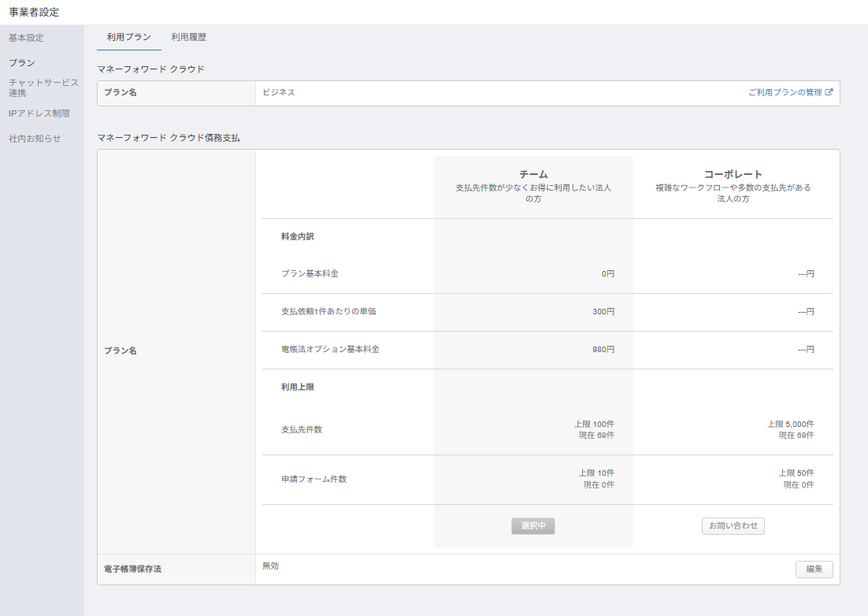The height and width of the screenshot is (616, 868).
Task: Switch to the 利用履歴 tab
Action: coord(189,37)
